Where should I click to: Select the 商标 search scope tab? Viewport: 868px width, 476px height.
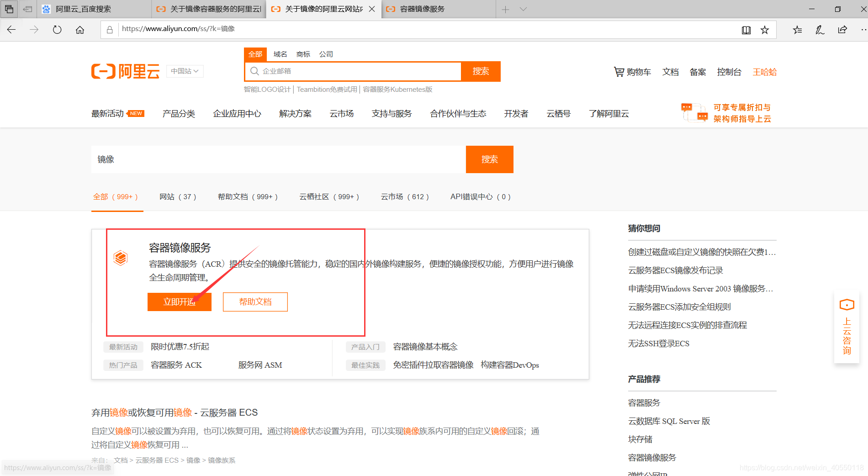(303, 54)
